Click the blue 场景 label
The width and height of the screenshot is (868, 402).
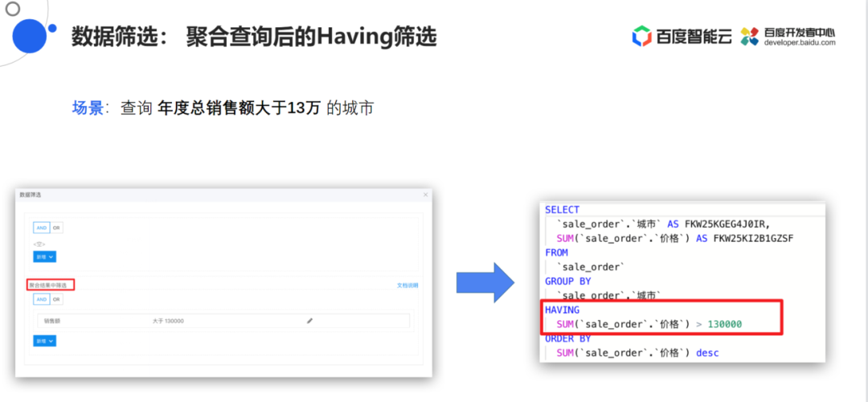tap(88, 108)
